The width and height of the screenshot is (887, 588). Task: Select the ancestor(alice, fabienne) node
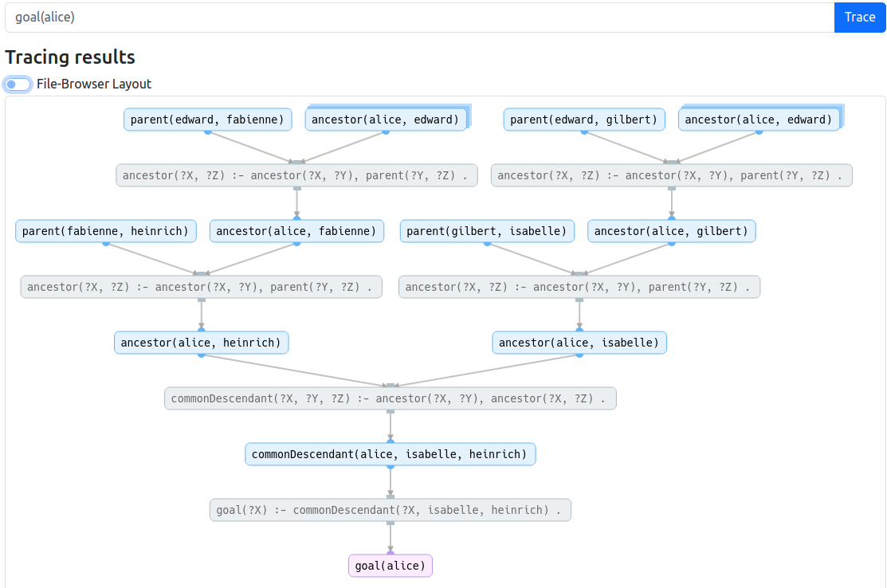point(296,231)
